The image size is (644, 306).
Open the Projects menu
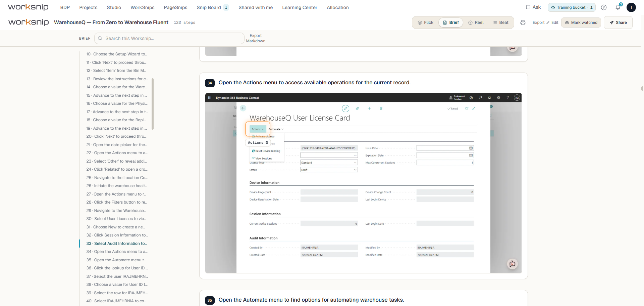click(88, 7)
